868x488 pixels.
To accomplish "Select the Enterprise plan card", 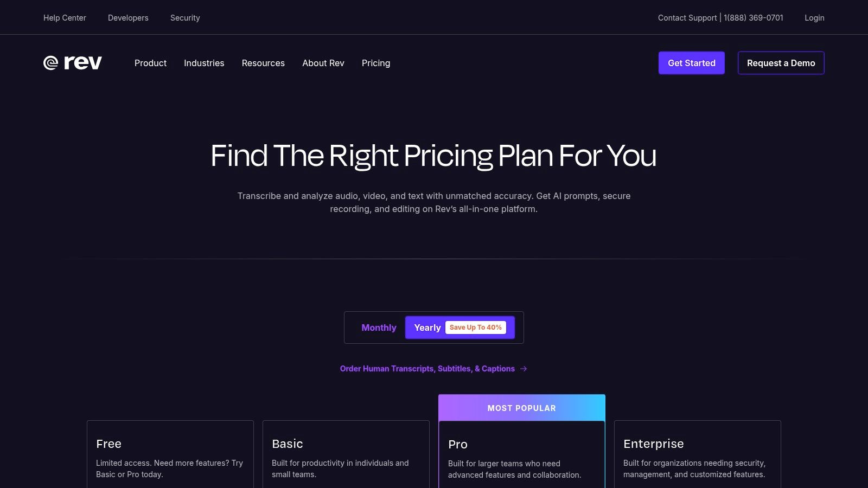I will [x=697, y=455].
